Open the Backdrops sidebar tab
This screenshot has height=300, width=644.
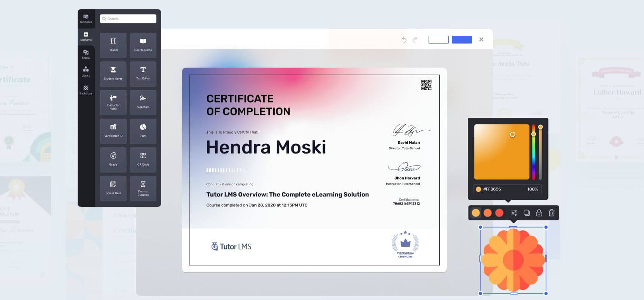pyautogui.click(x=86, y=90)
